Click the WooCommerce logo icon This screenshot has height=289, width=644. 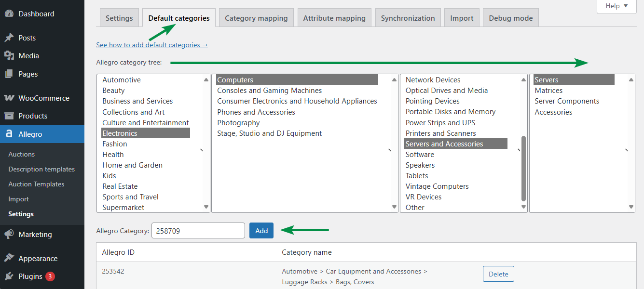coord(9,98)
